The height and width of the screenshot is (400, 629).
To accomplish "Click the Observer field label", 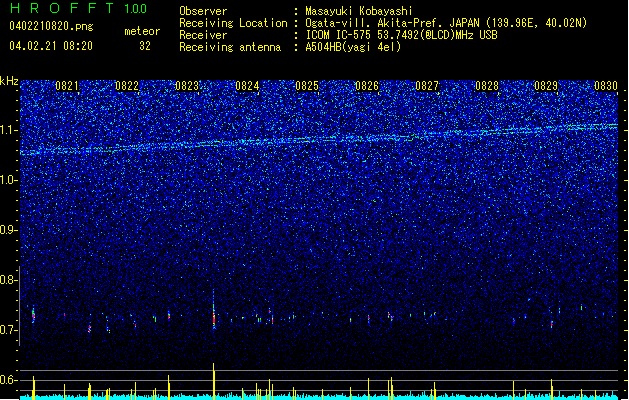I will coord(203,11).
